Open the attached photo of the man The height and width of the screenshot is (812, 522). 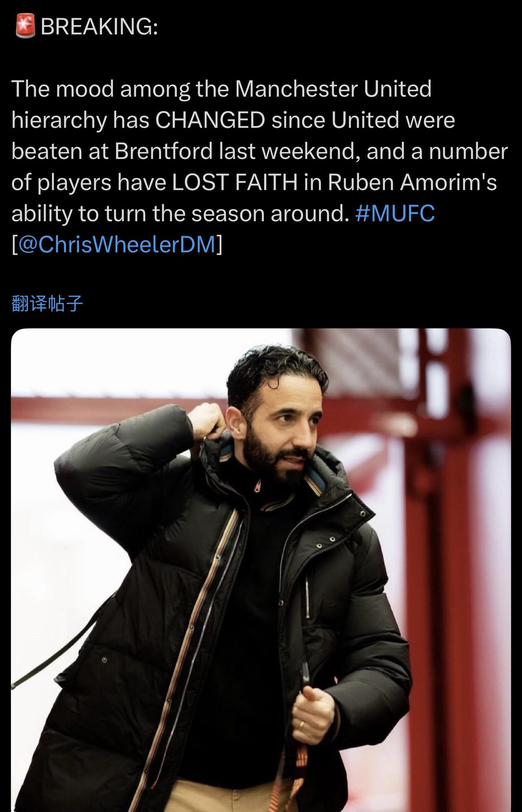click(x=261, y=570)
